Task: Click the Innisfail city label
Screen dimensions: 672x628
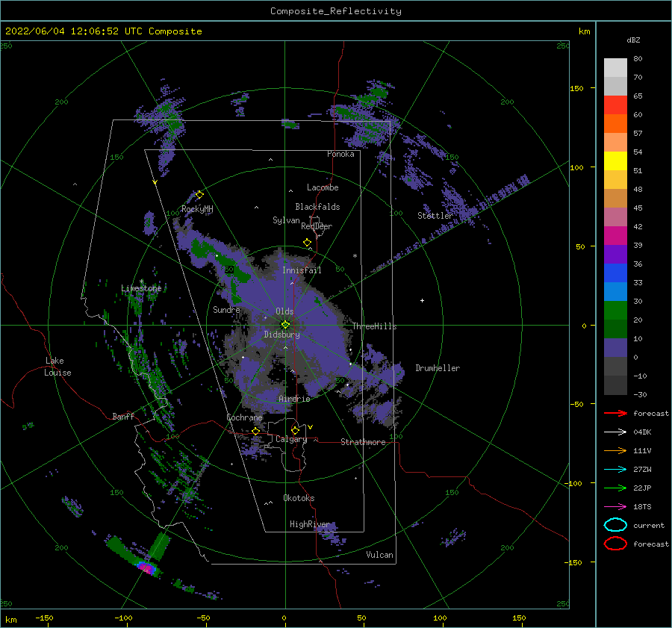Action: point(302,270)
